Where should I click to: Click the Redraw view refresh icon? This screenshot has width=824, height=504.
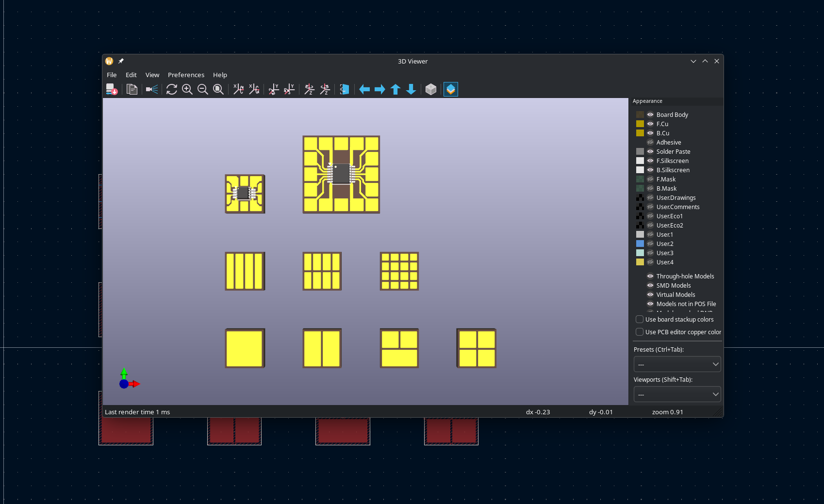[x=171, y=89]
